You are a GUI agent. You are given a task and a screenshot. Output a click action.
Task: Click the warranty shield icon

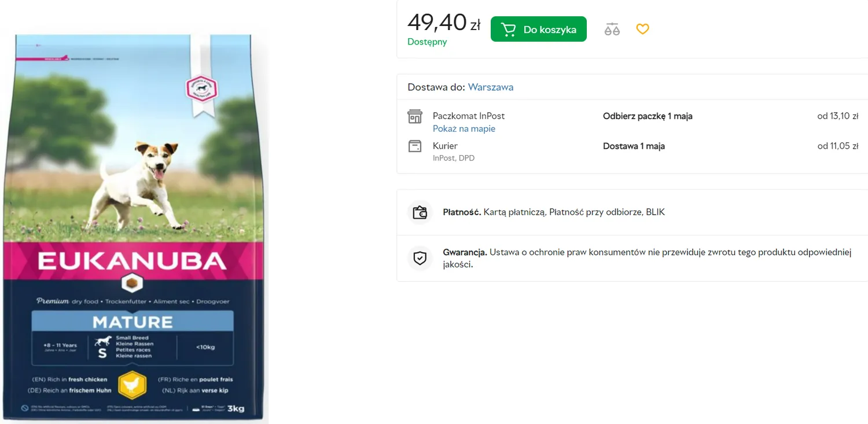pyautogui.click(x=420, y=258)
